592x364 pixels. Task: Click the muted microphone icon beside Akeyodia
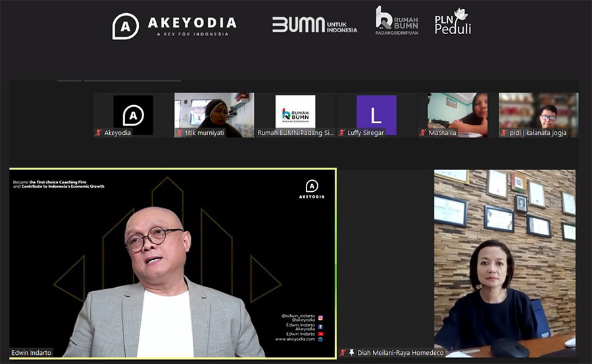99,133
